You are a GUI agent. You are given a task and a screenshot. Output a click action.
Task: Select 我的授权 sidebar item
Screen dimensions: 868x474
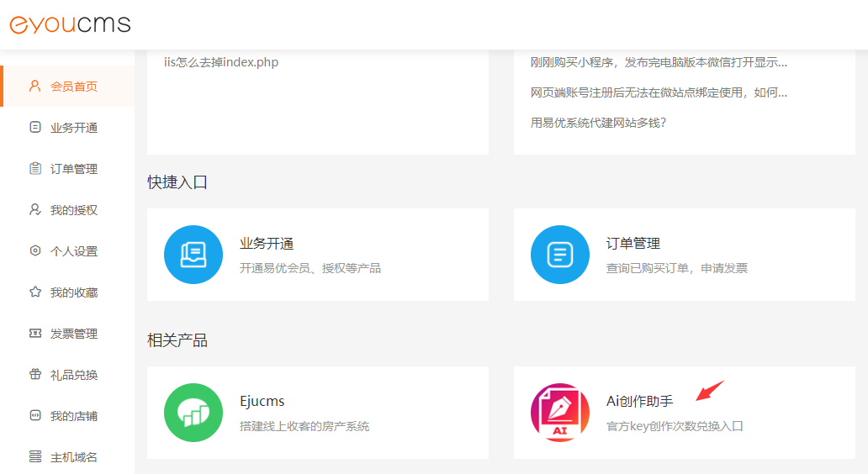tap(67, 210)
